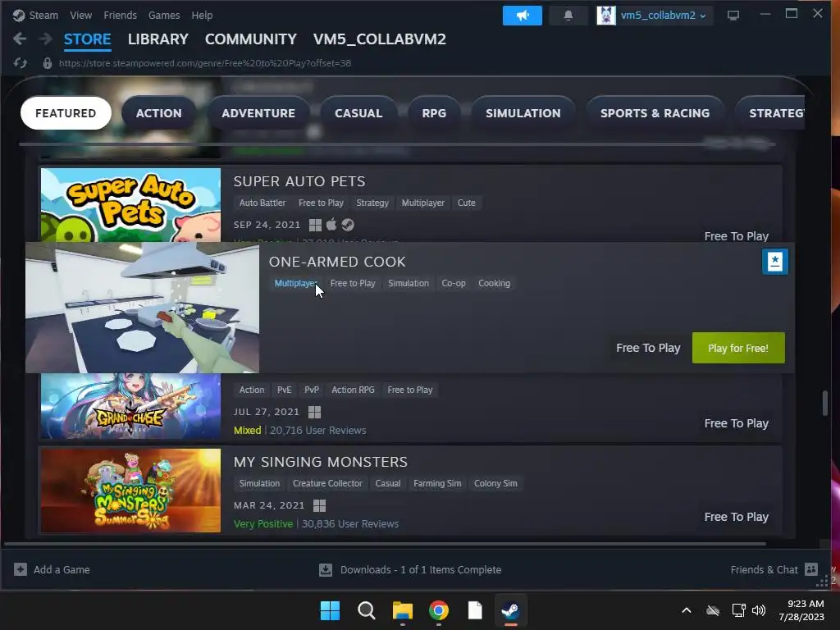Image resolution: width=840 pixels, height=630 pixels.
Task: Add One-Armed Cook to wishlist icon
Action: point(774,262)
